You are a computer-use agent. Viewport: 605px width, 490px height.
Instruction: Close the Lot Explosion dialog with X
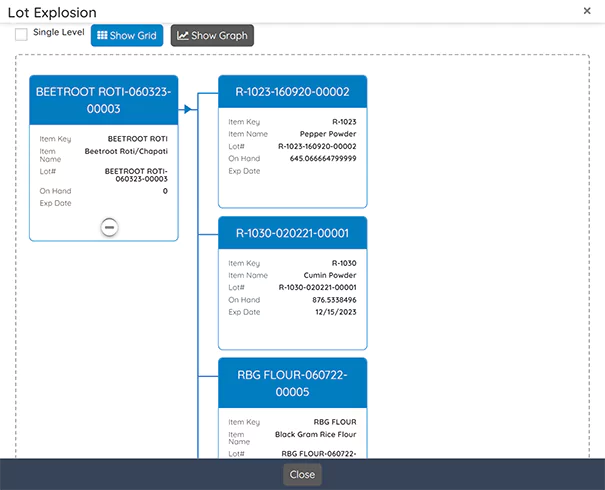click(x=586, y=10)
